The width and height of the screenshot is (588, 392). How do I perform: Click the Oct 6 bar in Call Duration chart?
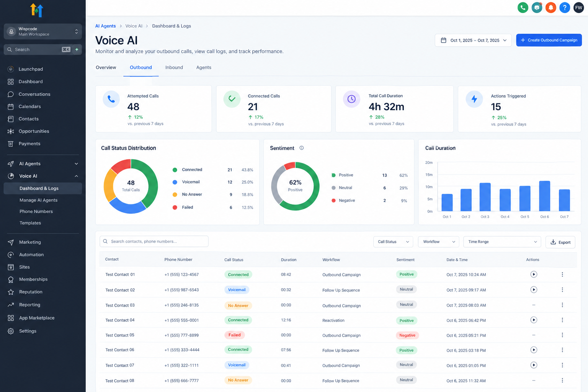[544, 196]
